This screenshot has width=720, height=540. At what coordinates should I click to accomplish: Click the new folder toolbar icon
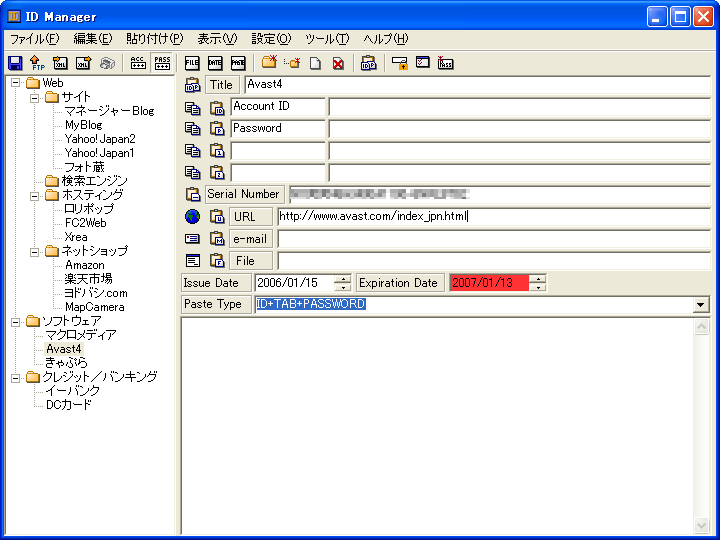[269, 63]
